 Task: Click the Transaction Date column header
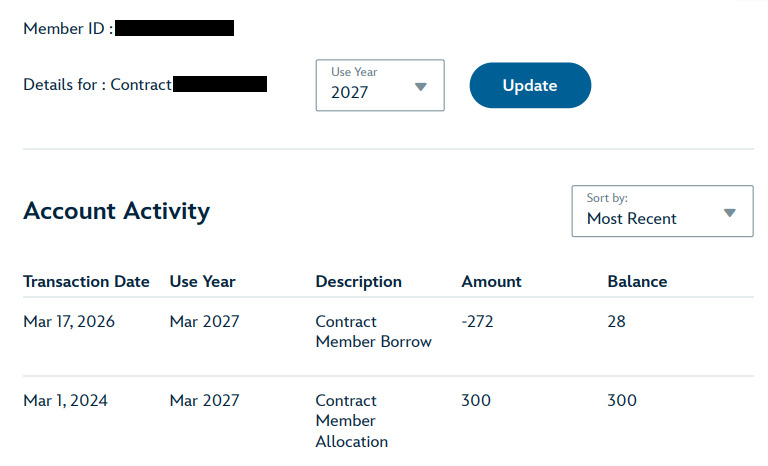click(86, 281)
